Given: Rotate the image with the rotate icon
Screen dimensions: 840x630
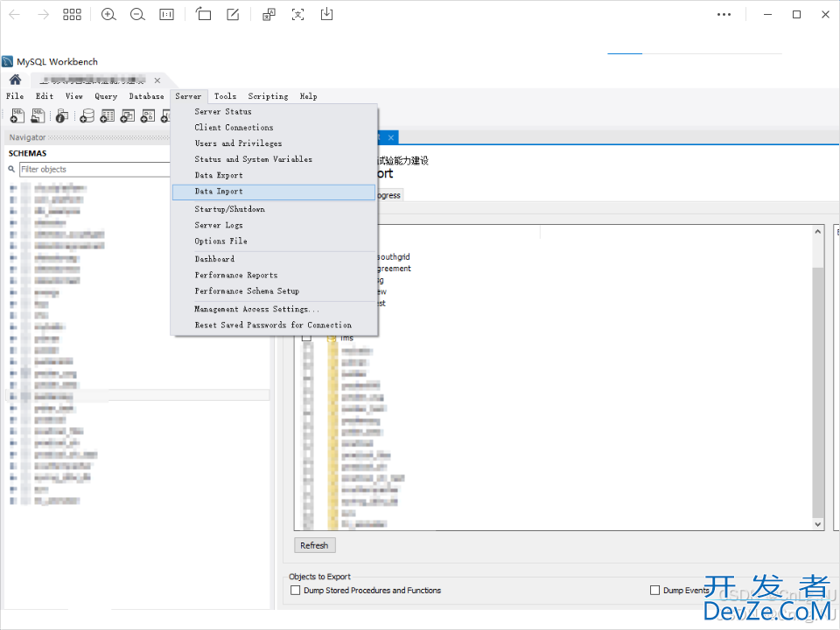Looking at the screenshot, I should click(203, 14).
